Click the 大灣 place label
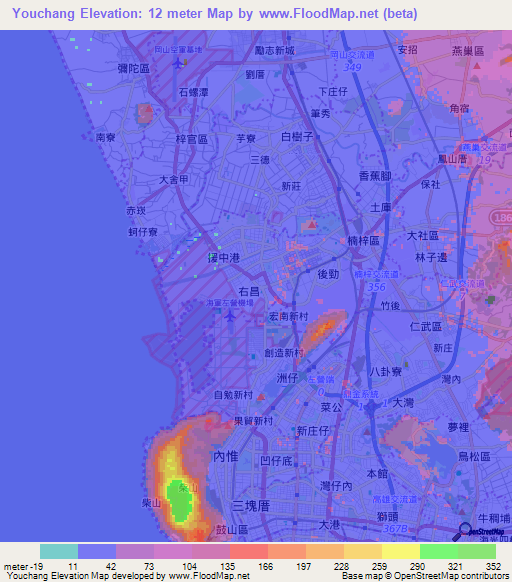The height and width of the screenshot is (582, 512). [403, 402]
